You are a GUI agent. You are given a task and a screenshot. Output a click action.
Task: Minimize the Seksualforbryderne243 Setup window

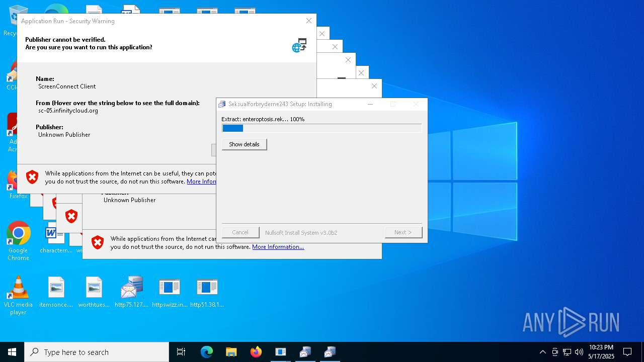coord(370,104)
